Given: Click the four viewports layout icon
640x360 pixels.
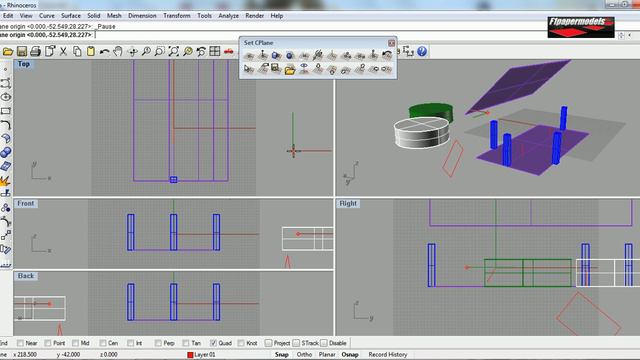Looking at the screenshot, I should (x=215, y=51).
